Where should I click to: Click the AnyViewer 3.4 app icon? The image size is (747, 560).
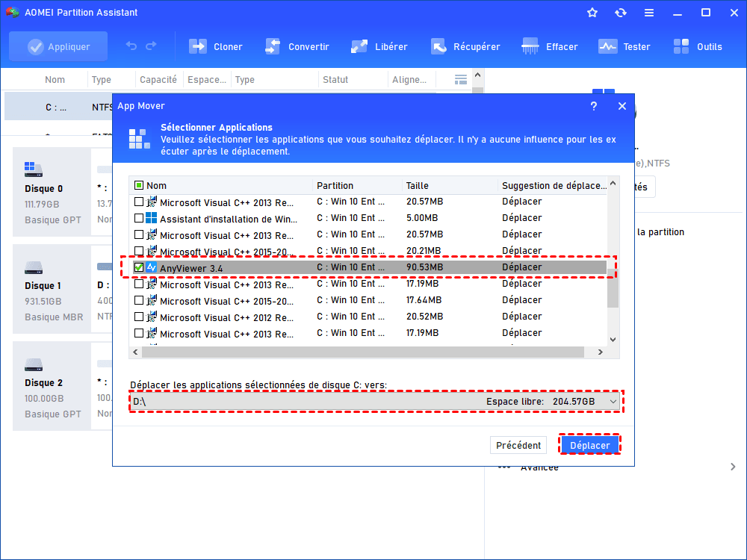coord(152,267)
